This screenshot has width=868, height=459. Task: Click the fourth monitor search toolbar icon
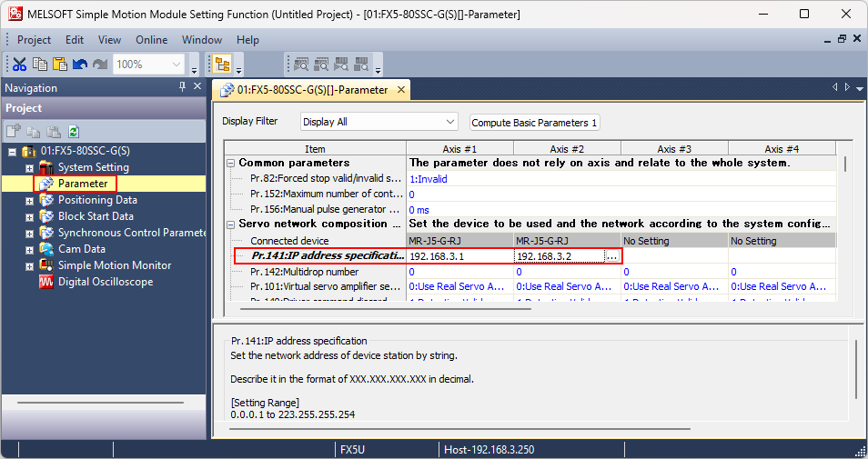[x=361, y=65]
